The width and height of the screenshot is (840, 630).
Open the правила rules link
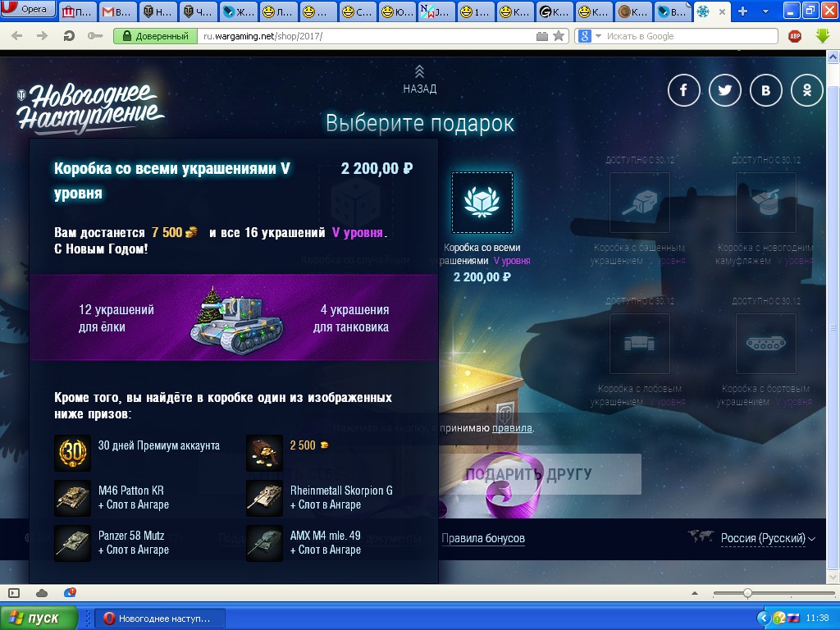[x=512, y=428]
